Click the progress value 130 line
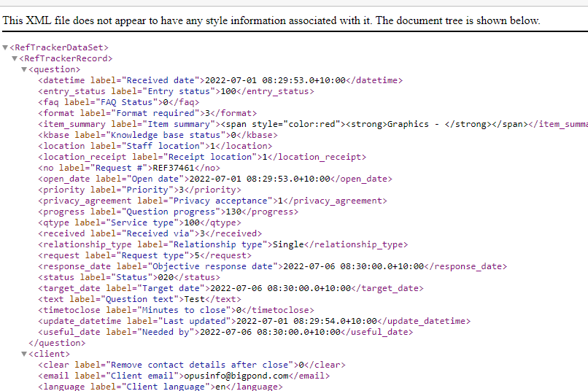 [x=168, y=212]
